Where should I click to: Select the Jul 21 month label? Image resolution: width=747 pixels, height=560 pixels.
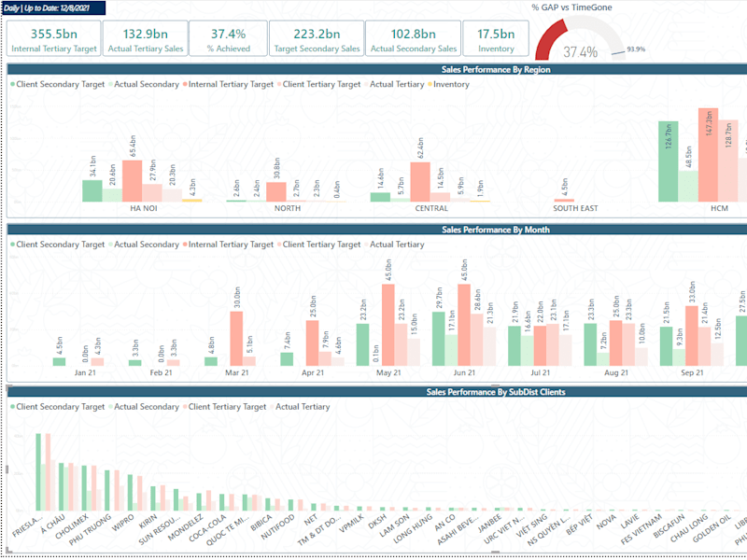point(541,372)
